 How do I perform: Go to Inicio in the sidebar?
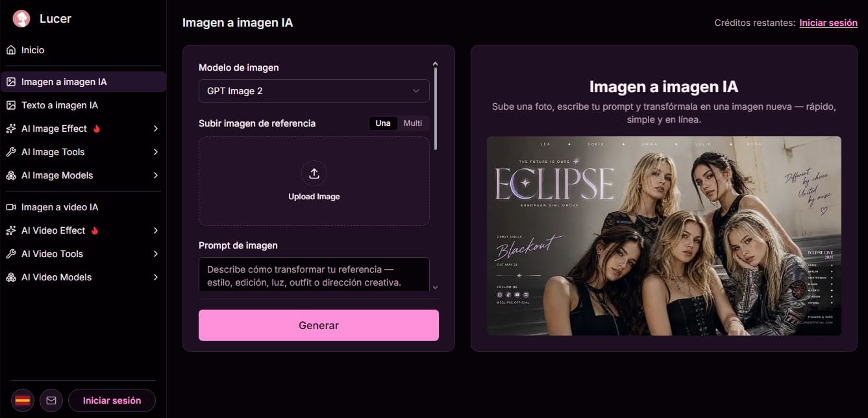tap(83, 50)
